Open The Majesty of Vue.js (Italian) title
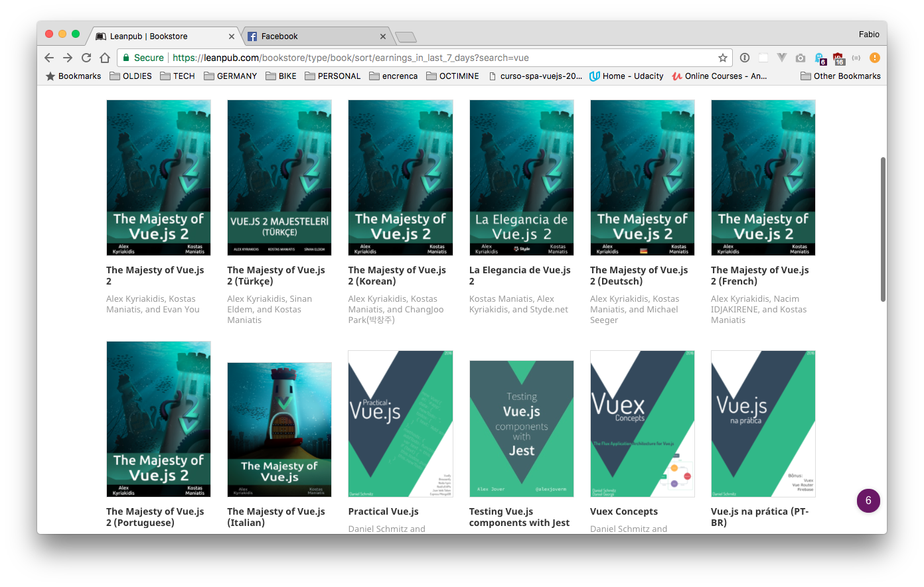Image resolution: width=924 pixels, height=587 pixels. pyautogui.click(x=276, y=517)
